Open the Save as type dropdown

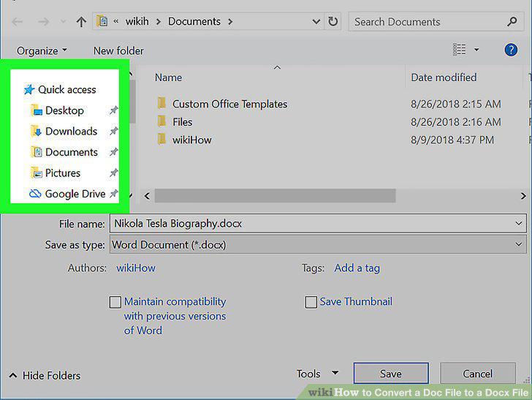(x=318, y=244)
